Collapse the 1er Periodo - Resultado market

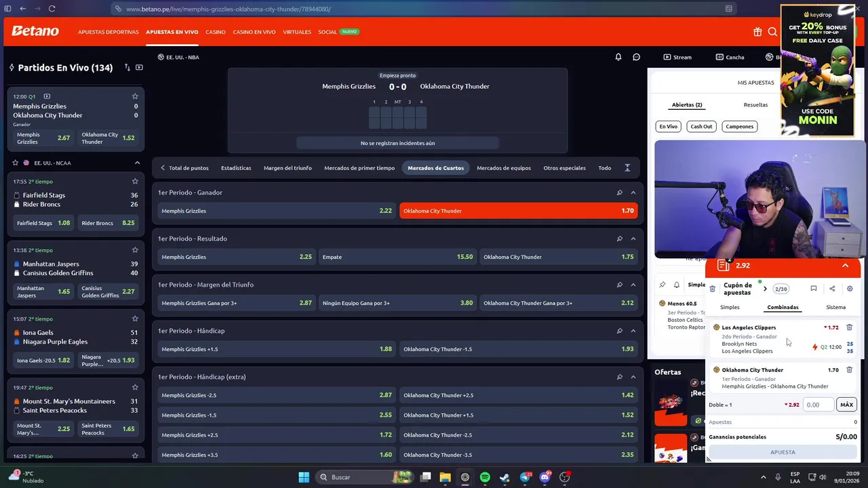pyautogui.click(x=633, y=239)
